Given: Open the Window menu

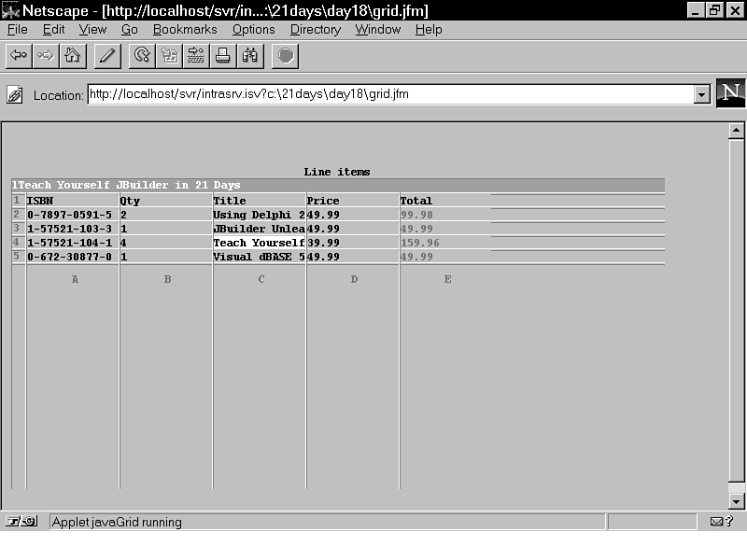Looking at the screenshot, I should [378, 30].
